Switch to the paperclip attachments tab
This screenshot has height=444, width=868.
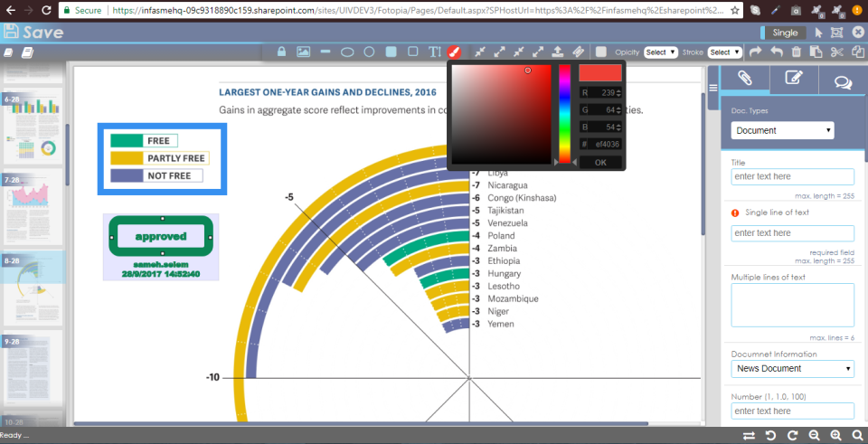(744, 78)
